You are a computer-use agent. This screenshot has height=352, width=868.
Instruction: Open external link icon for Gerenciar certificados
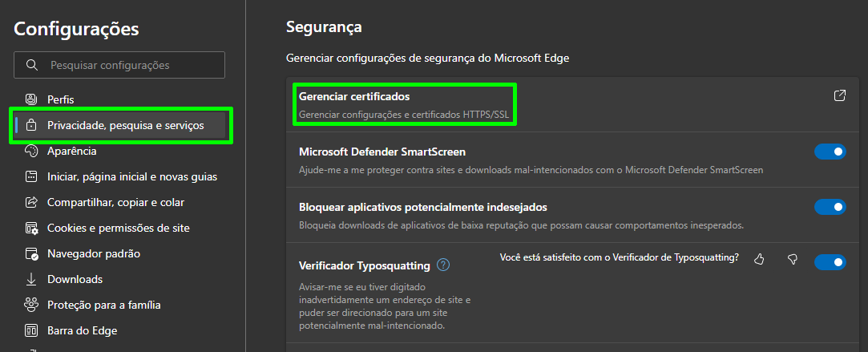(840, 95)
